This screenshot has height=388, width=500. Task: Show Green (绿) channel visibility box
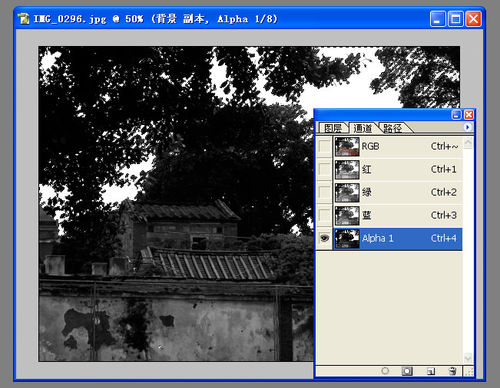(324, 192)
